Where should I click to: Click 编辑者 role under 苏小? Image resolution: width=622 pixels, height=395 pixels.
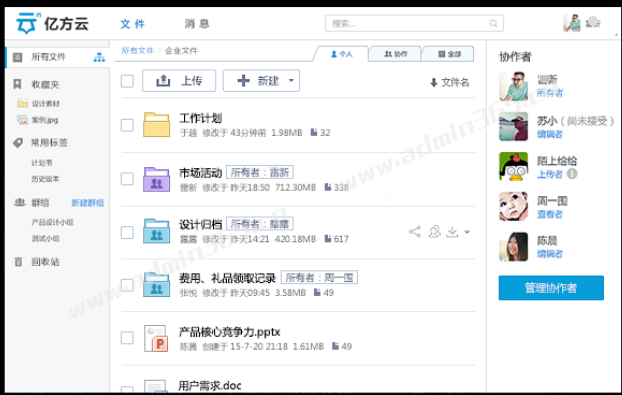tap(550, 134)
